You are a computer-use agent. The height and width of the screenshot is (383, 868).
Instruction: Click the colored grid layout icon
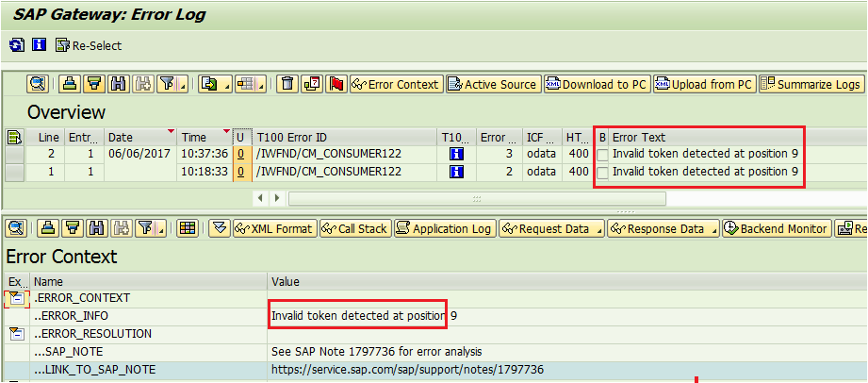point(188,228)
